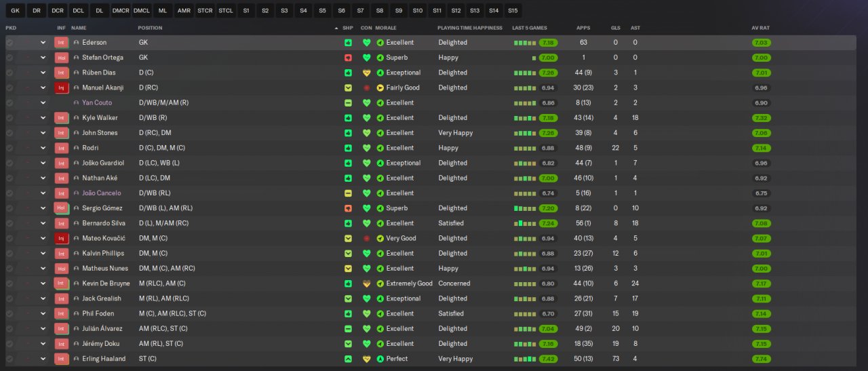
Task: Open the selection dropdown for João Cancelo
Action: click(x=43, y=193)
